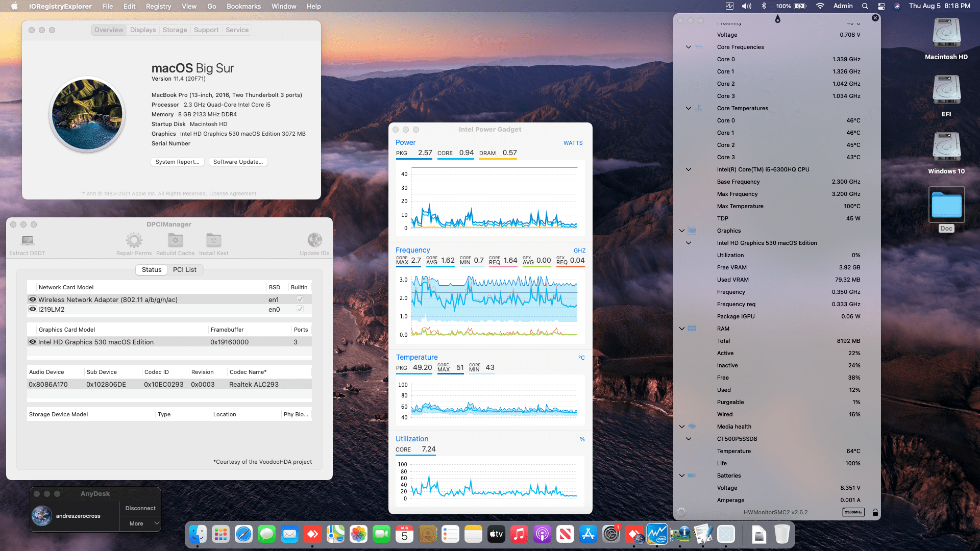Click the System Report... button
Image resolution: width=980 pixels, height=551 pixels.
click(x=178, y=162)
